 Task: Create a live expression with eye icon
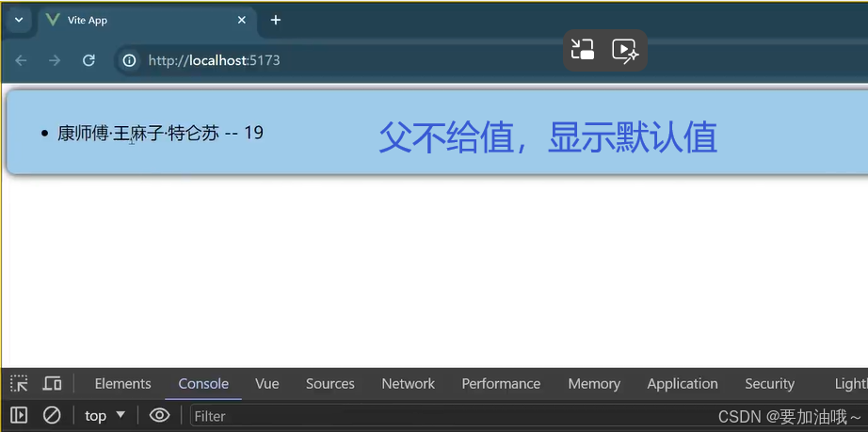(159, 415)
